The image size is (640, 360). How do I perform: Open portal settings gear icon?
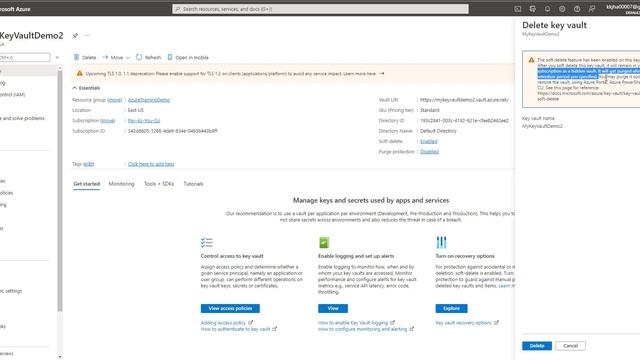562,9
